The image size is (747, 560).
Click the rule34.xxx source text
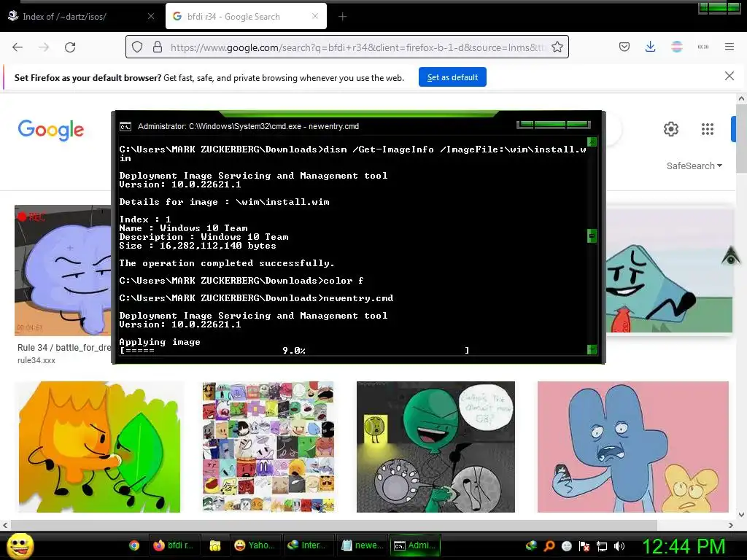click(x=36, y=360)
